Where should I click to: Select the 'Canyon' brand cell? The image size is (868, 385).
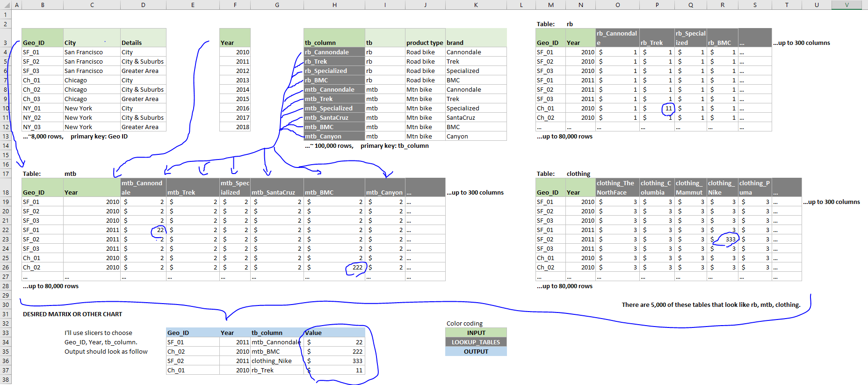coord(476,136)
